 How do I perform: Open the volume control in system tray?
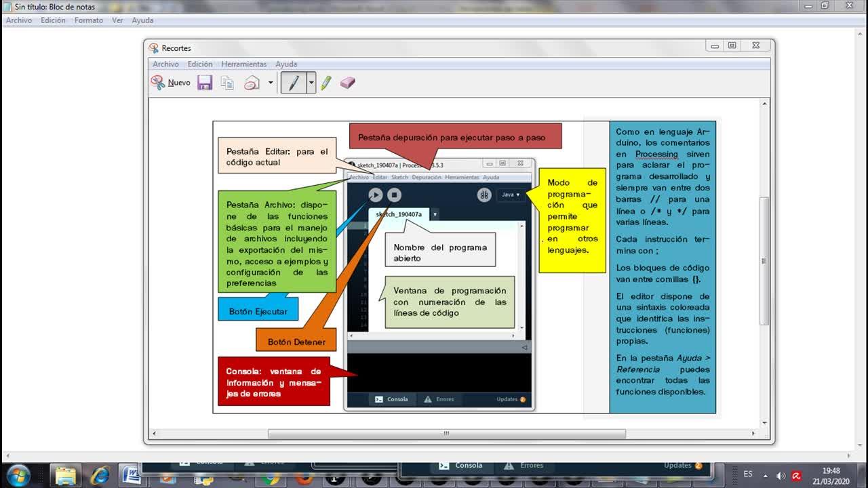click(x=781, y=475)
